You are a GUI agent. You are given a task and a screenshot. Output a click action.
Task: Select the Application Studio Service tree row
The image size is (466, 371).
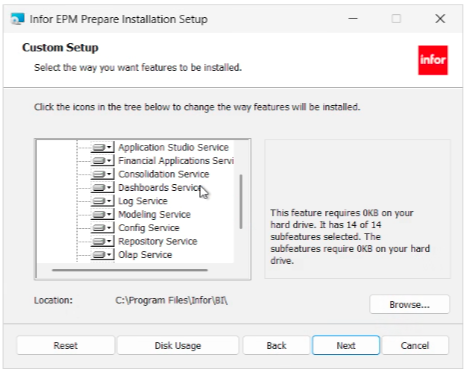173,147
